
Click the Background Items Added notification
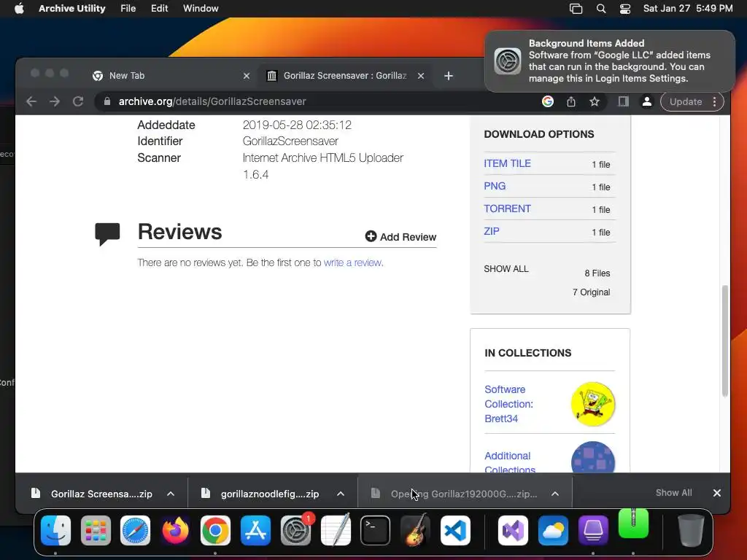(x=610, y=61)
